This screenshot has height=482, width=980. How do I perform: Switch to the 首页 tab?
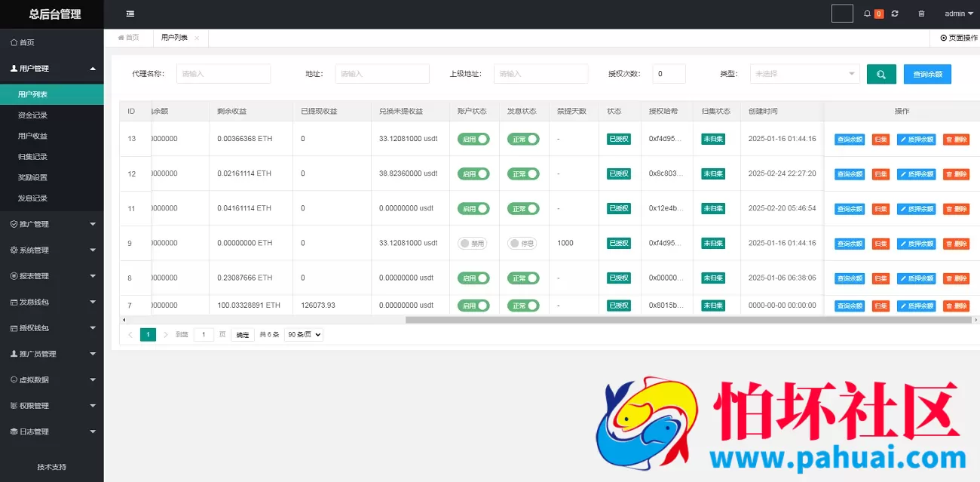coord(129,38)
